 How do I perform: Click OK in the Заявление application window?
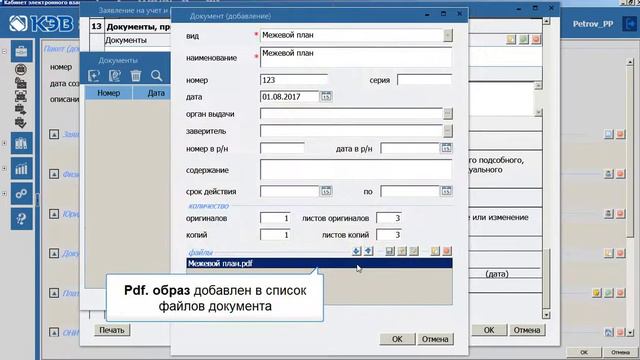(489, 330)
